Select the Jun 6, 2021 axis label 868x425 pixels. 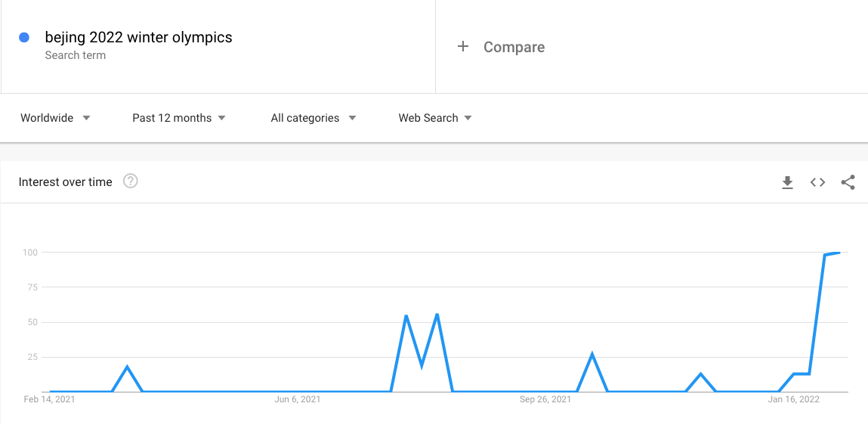(x=298, y=399)
